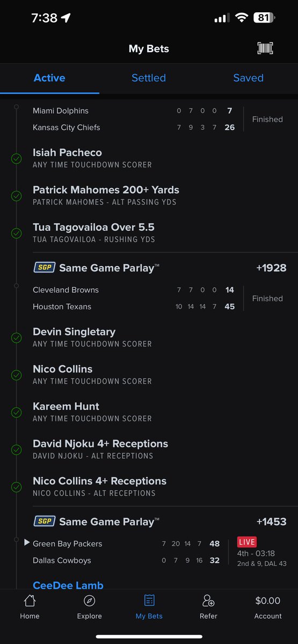Select the Active tab
Viewport: 298px width, 644px height.
49,78
